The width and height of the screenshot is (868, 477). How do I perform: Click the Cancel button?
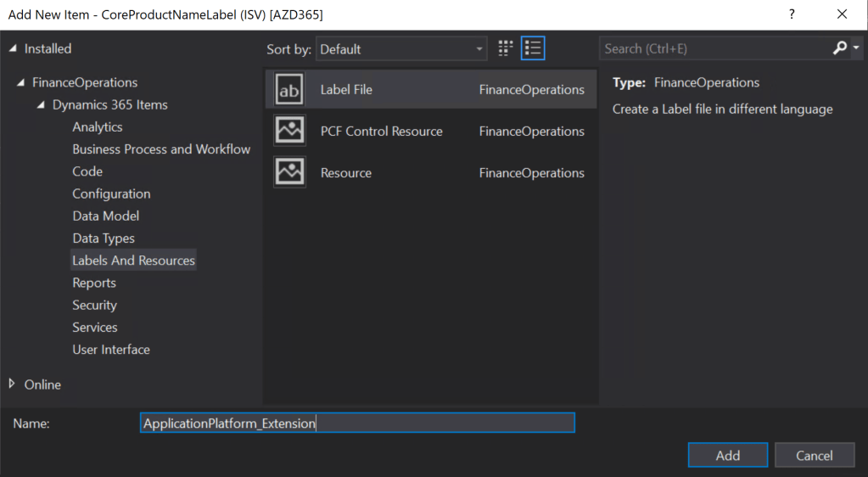coord(814,456)
